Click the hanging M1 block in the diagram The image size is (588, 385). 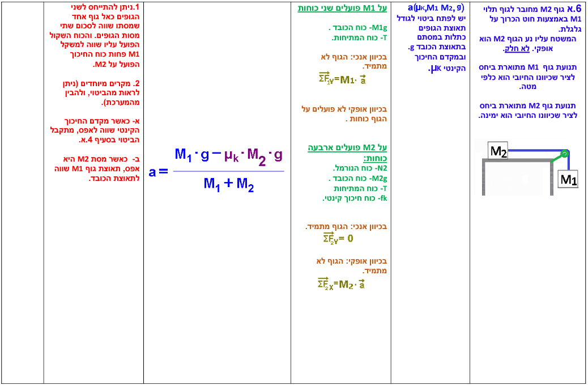tap(568, 180)
